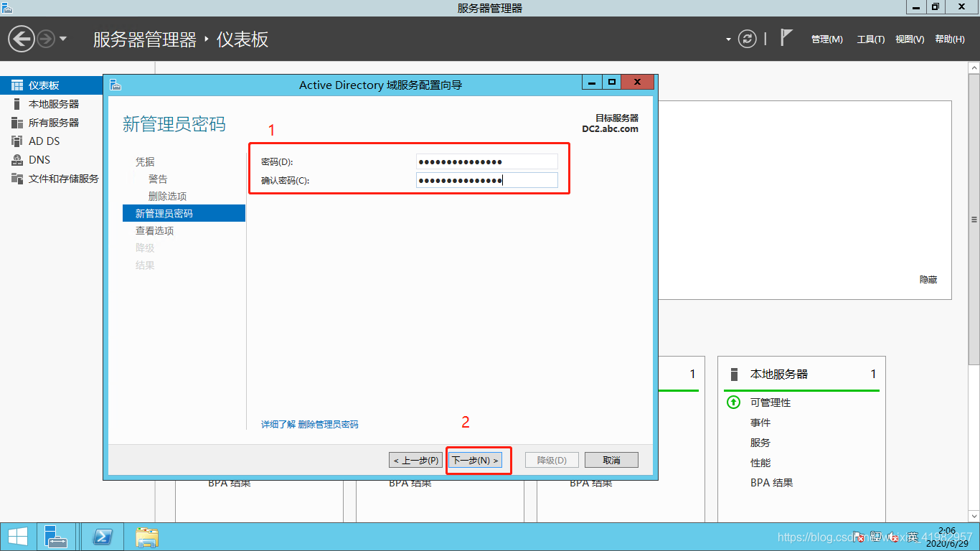
Task: Open the dropdown arrow beside the refresh icon
Action: coord(728,39)
